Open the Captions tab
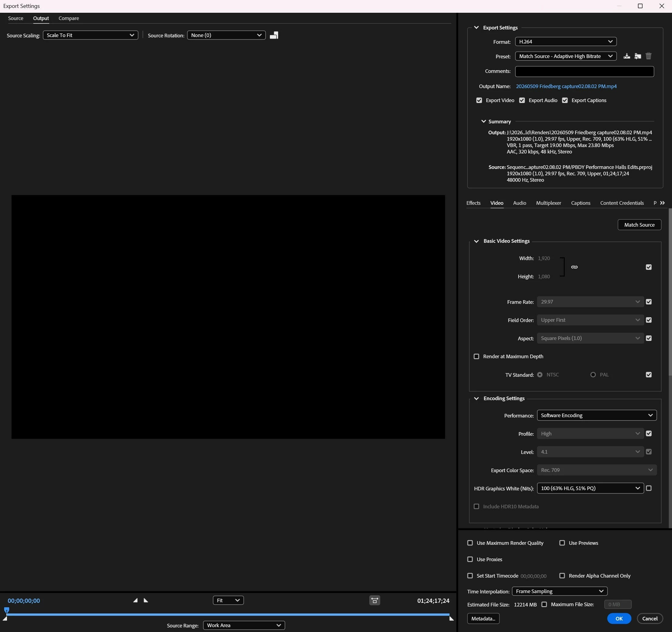 581,203
